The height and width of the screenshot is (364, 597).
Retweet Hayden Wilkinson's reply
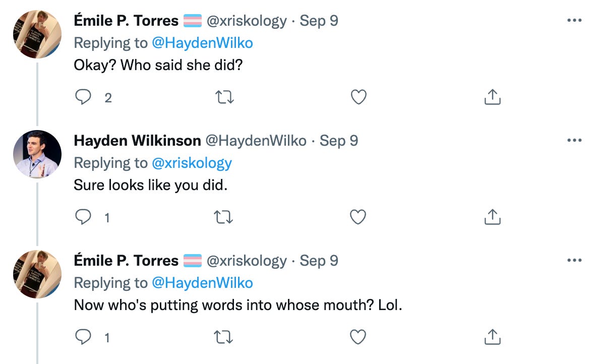223,217
